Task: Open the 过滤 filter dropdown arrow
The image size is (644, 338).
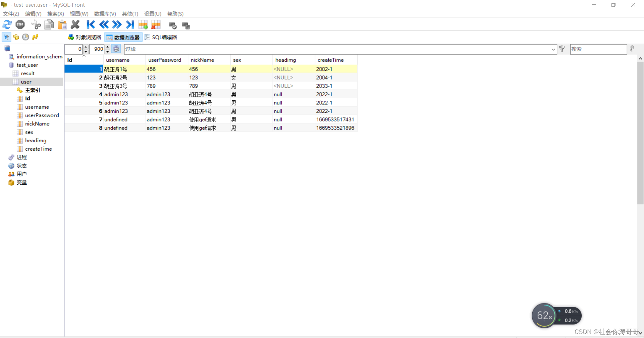Action: 553,49
